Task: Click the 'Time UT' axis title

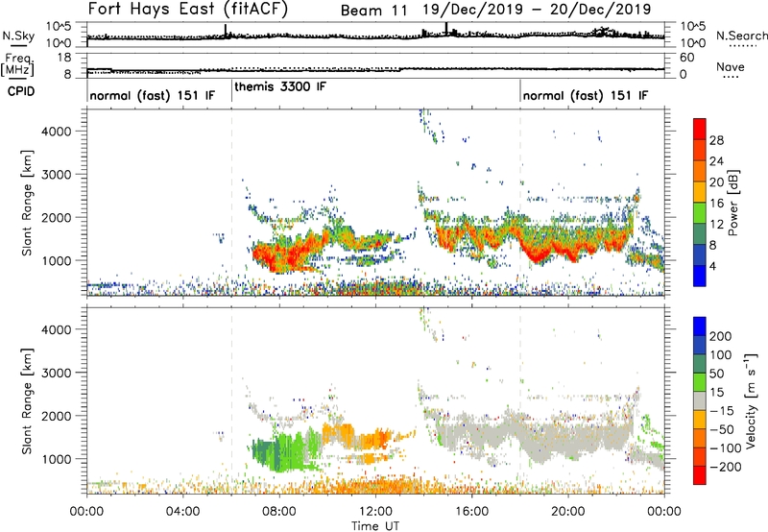Action: point(375,526)
